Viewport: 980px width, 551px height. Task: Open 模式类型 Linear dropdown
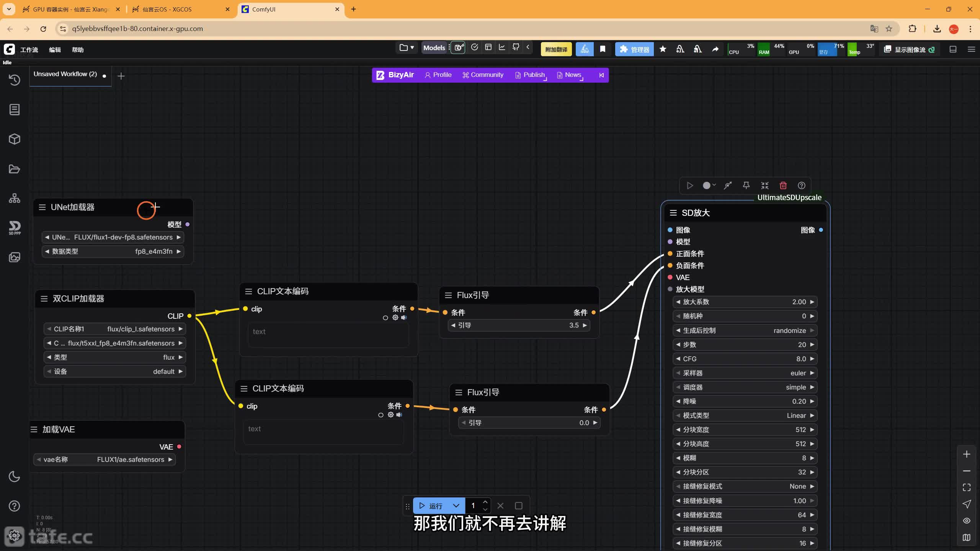click(x=745, y=416)
